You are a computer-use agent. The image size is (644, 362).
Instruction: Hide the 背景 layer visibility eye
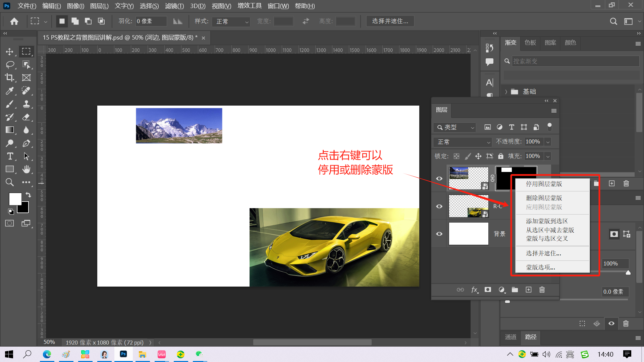439,234
